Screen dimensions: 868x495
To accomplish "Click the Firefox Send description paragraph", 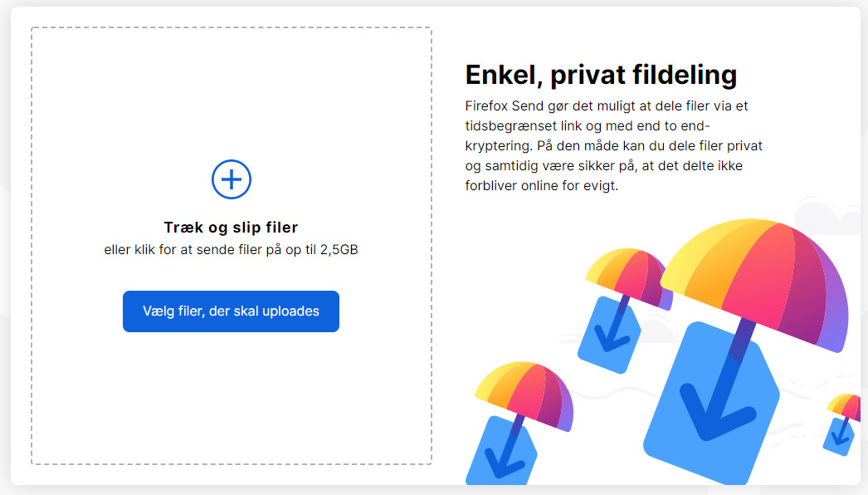I will coord(613,146).
